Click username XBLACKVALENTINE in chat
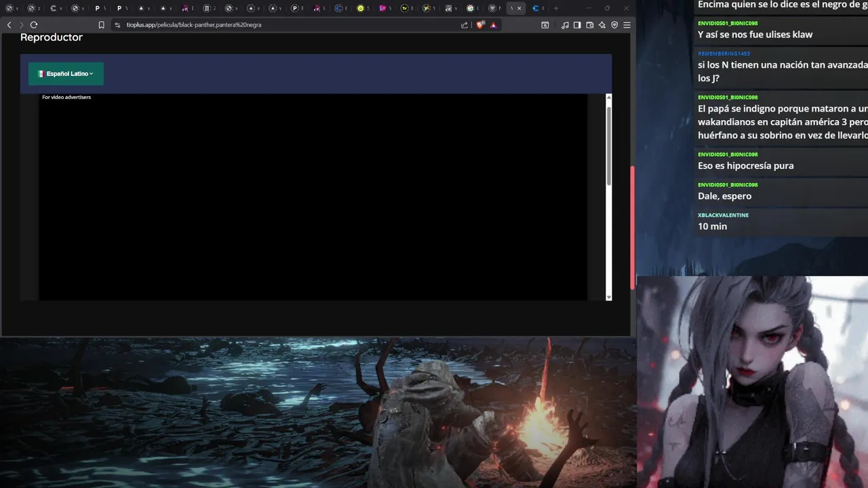This screenshot has width=868, height=488. point(723,215)
